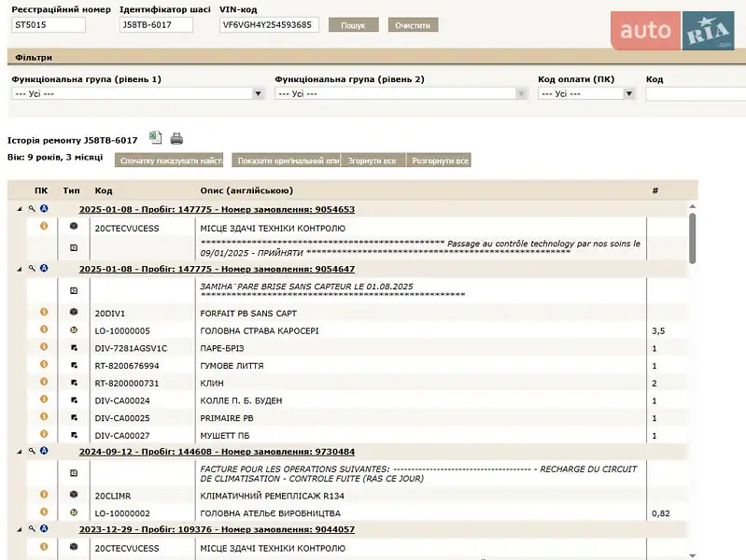This screenshot has width=746, height=560.
Task: Click magnifier icon for order 9054653
Action: point(32,208)
